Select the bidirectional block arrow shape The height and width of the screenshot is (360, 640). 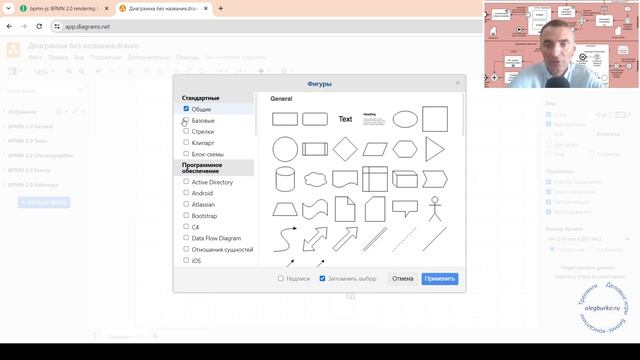[x=315, y=240]
